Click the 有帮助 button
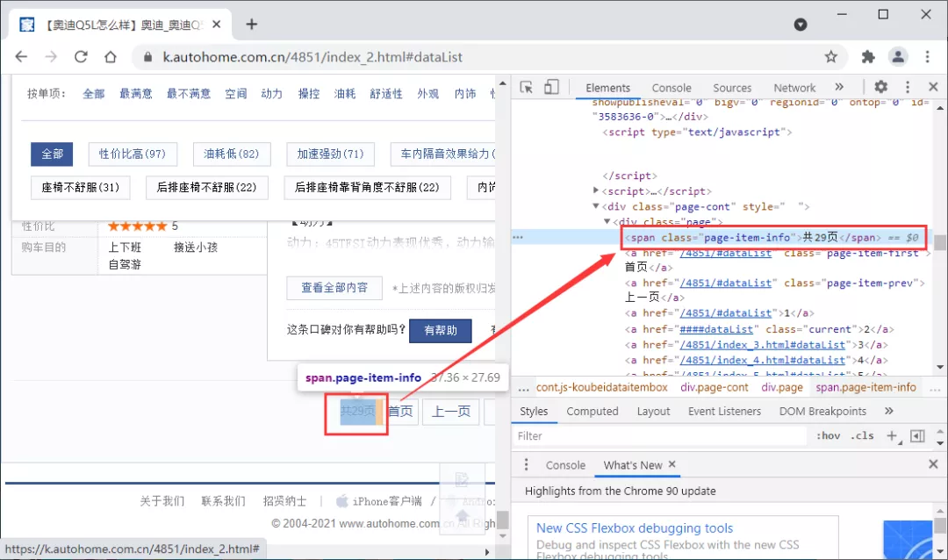The height and width of the screenshot is (560, 948). [x=440, y=330]
